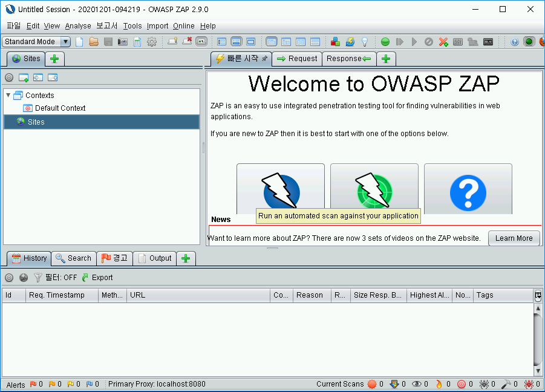Sort by the Req. Timestamp column header

(x=62, y=295)
